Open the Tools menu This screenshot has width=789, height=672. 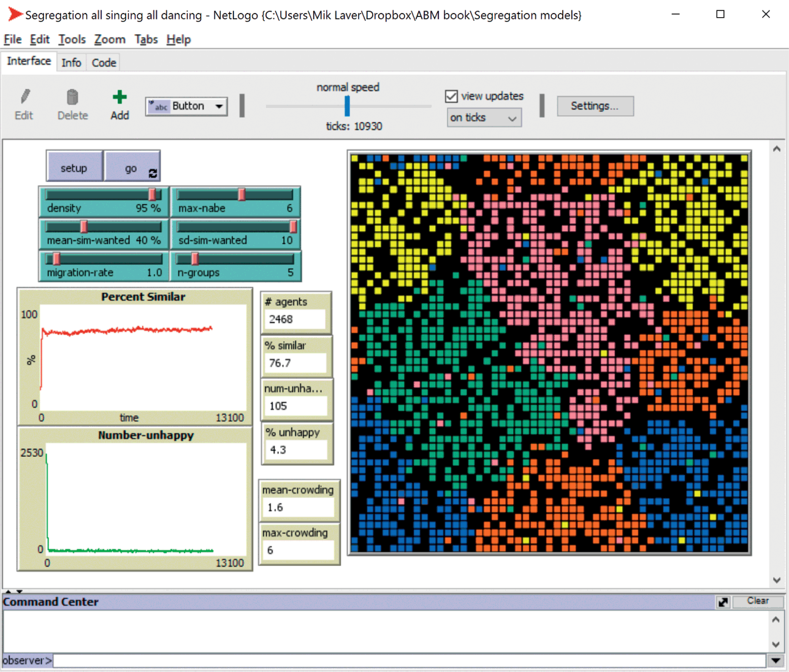pos(72,39)
